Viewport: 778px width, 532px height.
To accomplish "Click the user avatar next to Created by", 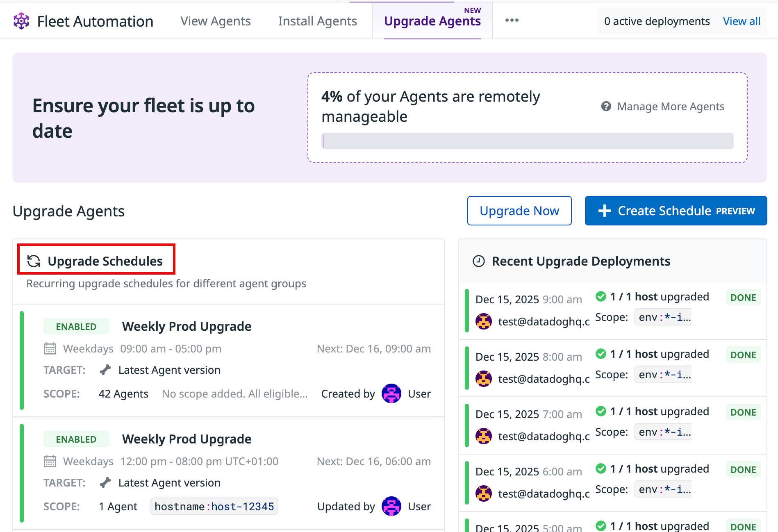I will point(391,394).
